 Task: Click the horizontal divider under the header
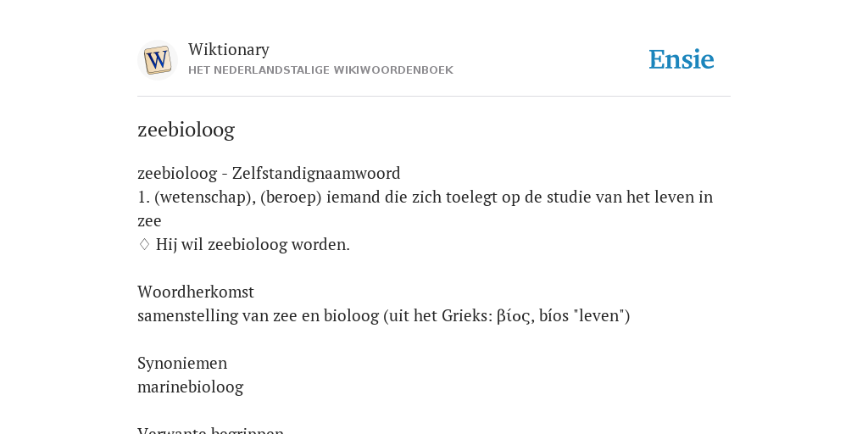[434, 97]
